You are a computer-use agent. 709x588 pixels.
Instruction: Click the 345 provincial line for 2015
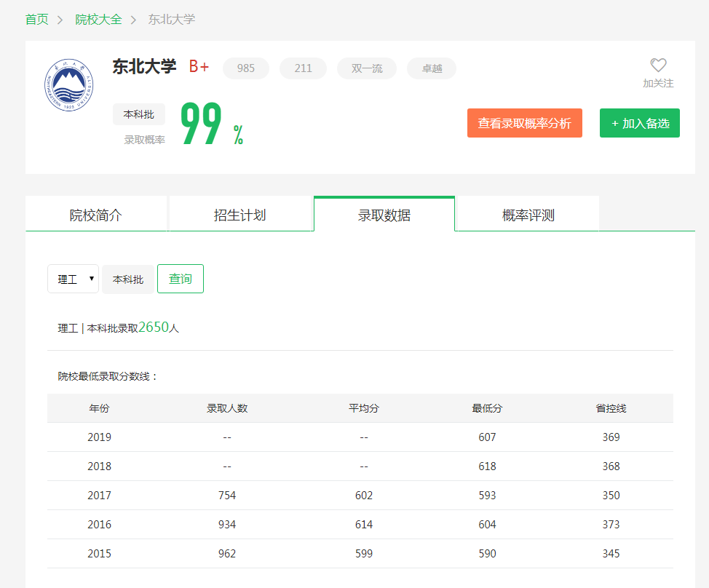tap(611, 553)
